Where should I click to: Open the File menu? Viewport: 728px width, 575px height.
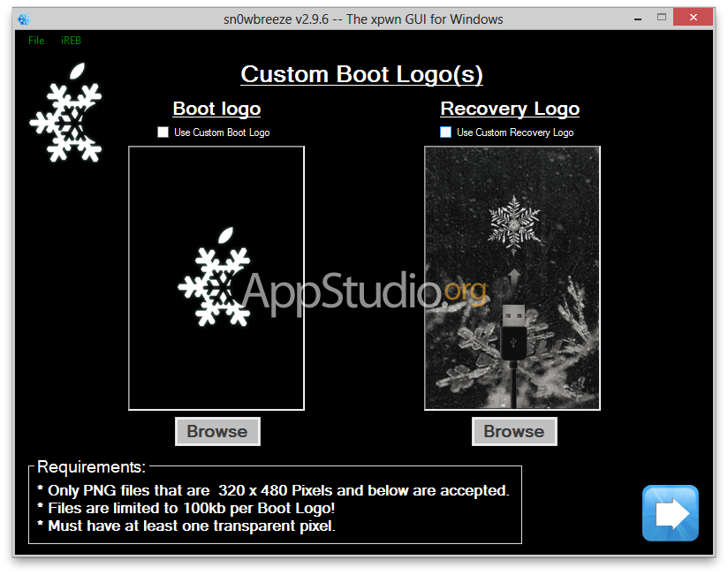36,41
